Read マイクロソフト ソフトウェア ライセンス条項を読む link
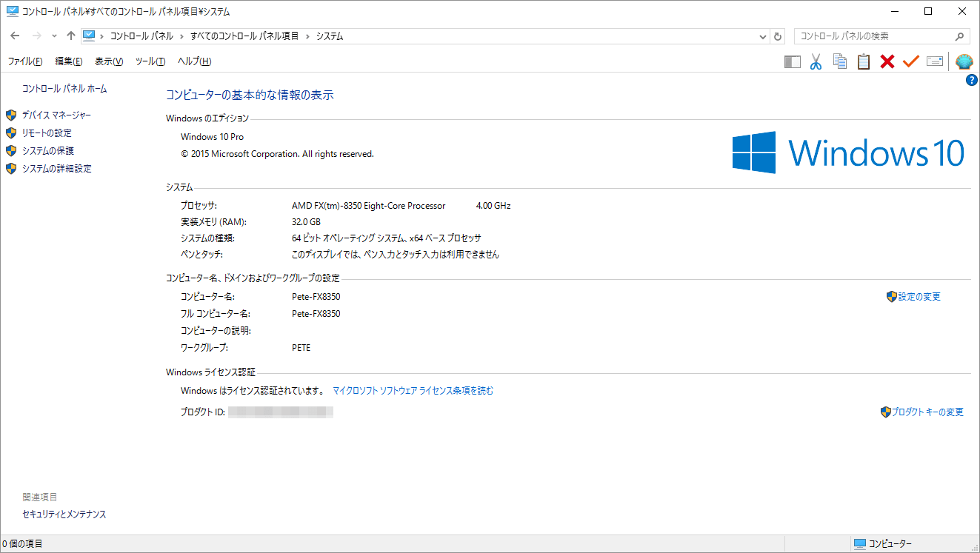980x553 pixels. click(413, 391)
